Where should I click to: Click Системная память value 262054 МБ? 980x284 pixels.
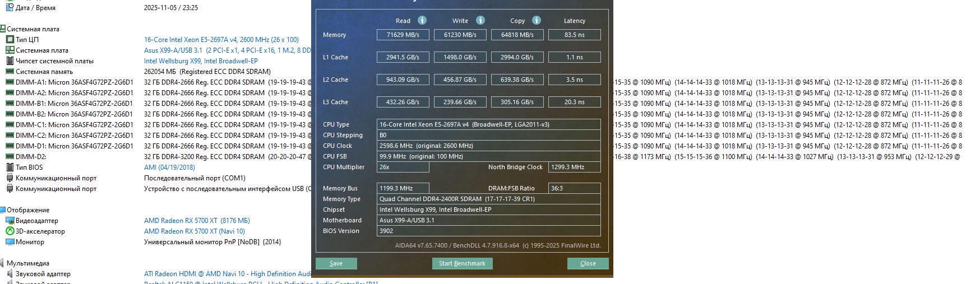coord(207,71)
